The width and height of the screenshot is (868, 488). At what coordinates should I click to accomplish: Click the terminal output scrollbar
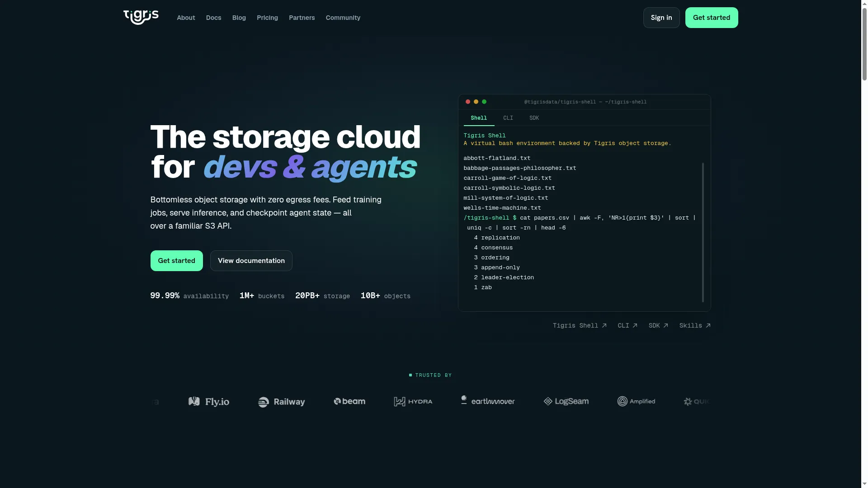[703, 232]
